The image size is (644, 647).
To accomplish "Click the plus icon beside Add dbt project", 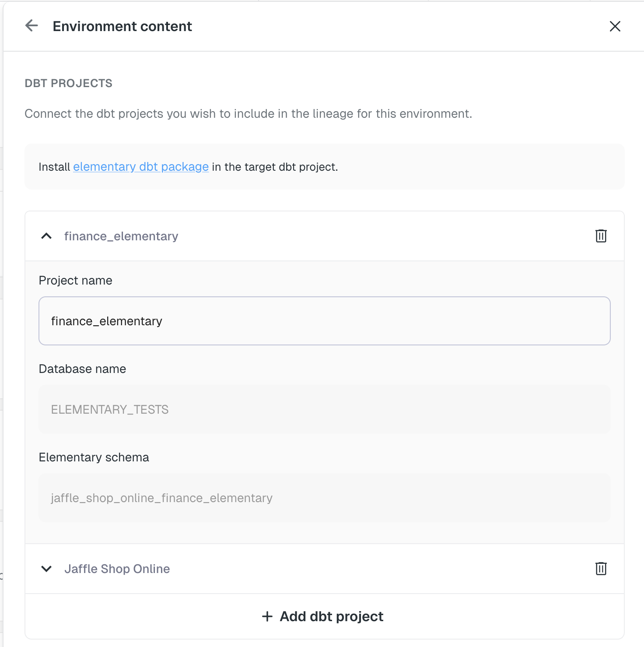I will (x=267, y=616).
